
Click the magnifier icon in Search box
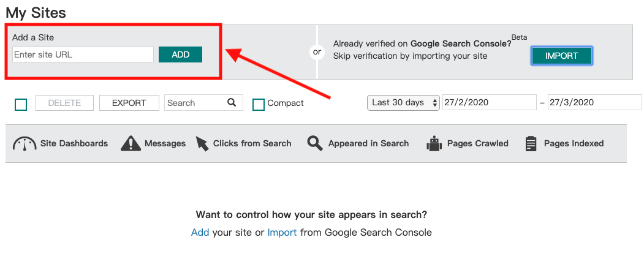click(232, 103)
